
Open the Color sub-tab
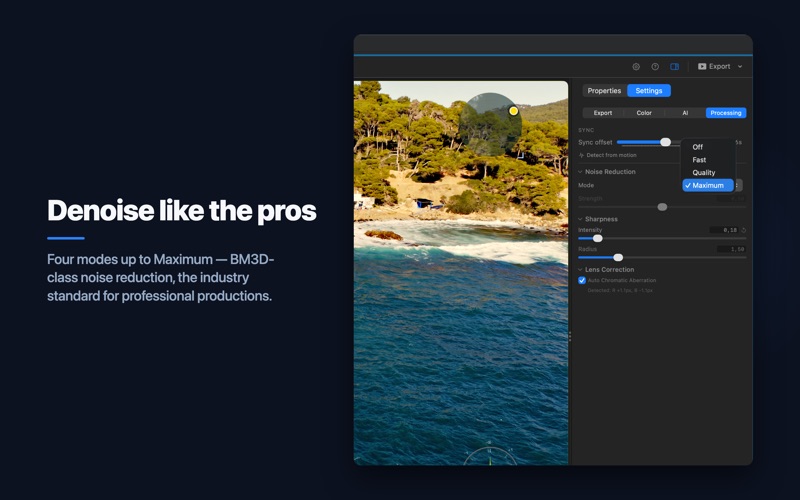pos(644,113)
